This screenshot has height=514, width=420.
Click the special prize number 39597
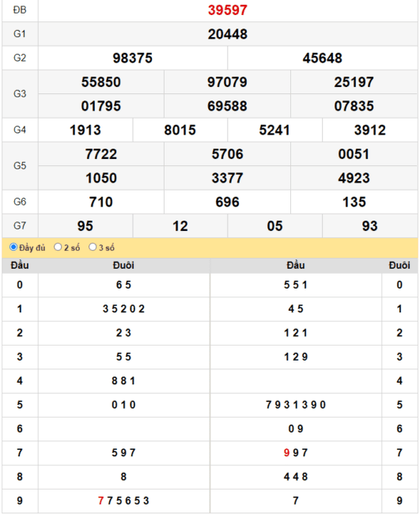pos(228,10)
